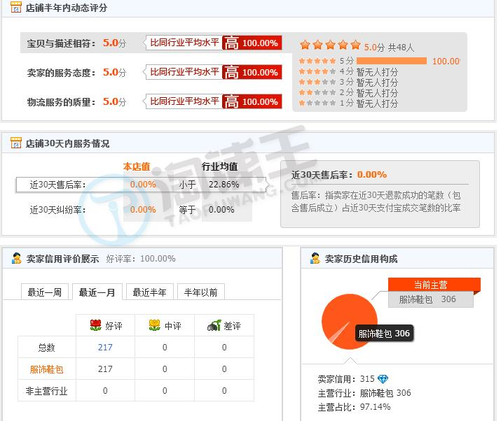
Task: Switch to the 半年以前 tab
Action: pyautogui.click(x=201, y=292)
